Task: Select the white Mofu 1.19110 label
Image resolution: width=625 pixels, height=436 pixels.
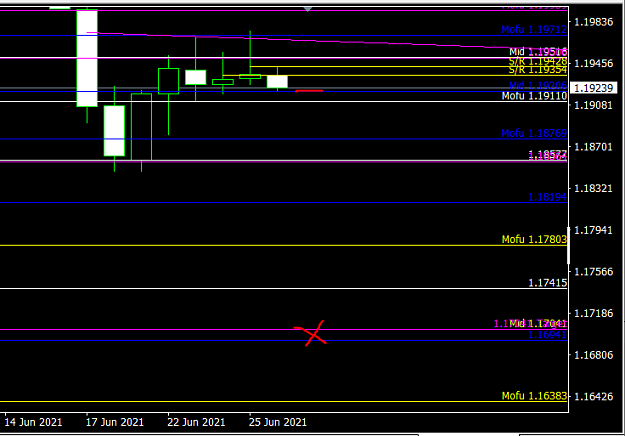Action: 534,96
